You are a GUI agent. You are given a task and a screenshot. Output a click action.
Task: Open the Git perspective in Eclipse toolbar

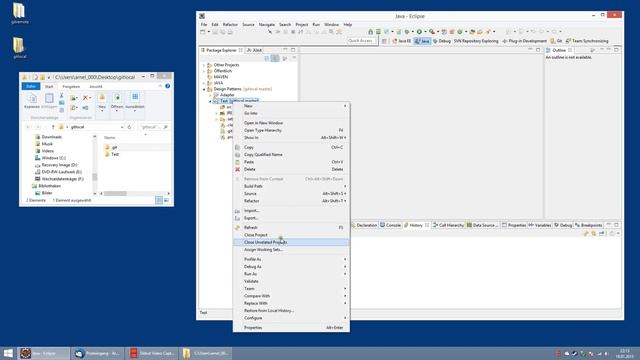556,41
